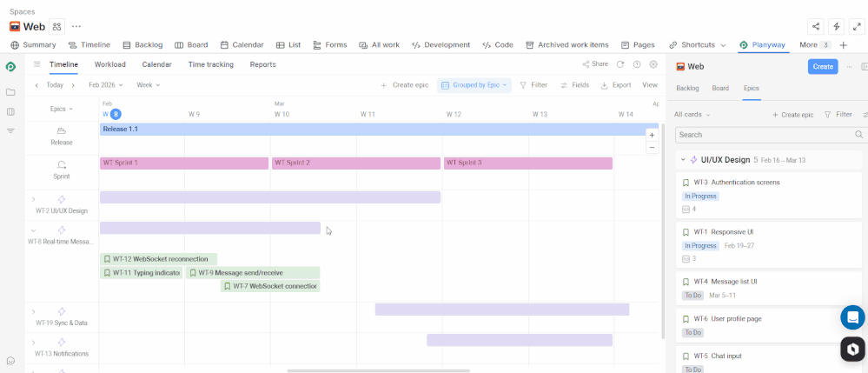Open the Week scale dropdown
The height and width of the screenshot is (373, 868).
pos(149,85)
